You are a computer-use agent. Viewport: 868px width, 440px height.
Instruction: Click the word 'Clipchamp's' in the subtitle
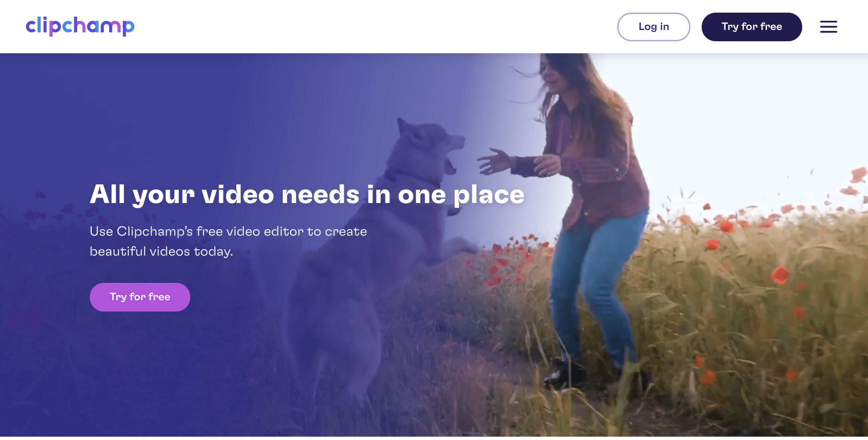click(154, 231)
